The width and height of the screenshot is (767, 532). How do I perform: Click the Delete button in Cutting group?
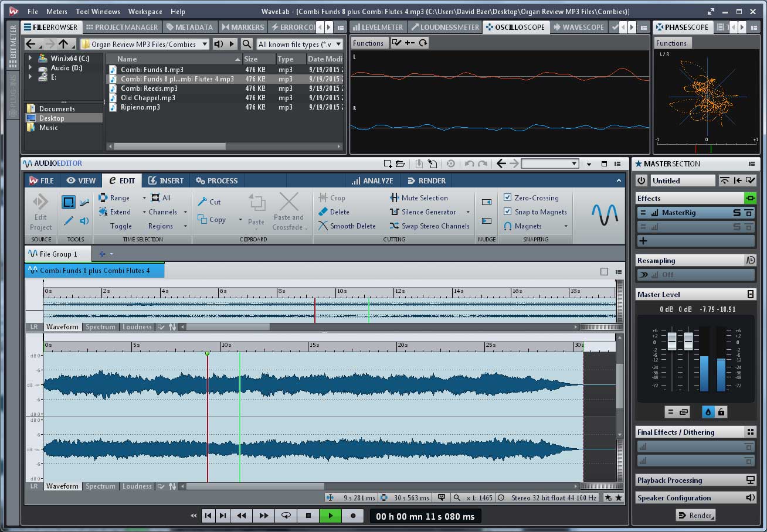[334, 212]
